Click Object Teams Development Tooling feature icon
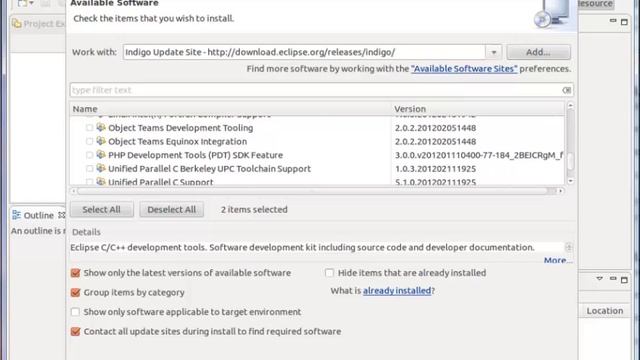Image resolution: width=640 pixels, height=360 pixels. click(x=101, y=128)
